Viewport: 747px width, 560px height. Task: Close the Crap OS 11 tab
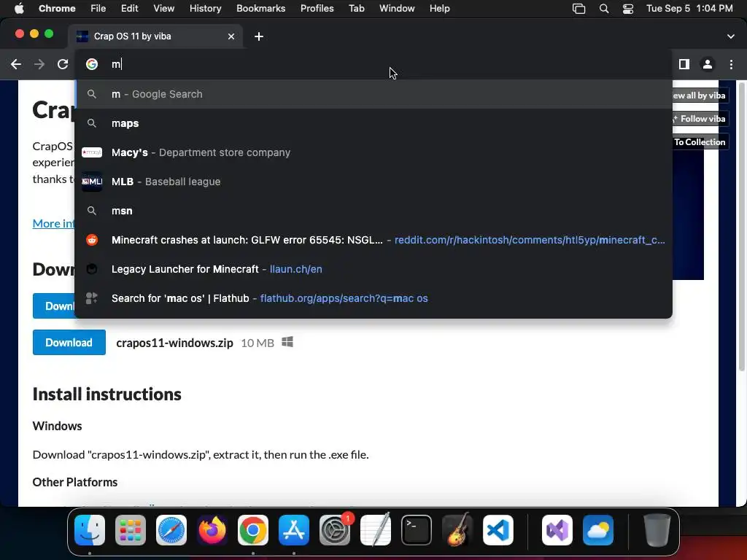coord(231,36)
